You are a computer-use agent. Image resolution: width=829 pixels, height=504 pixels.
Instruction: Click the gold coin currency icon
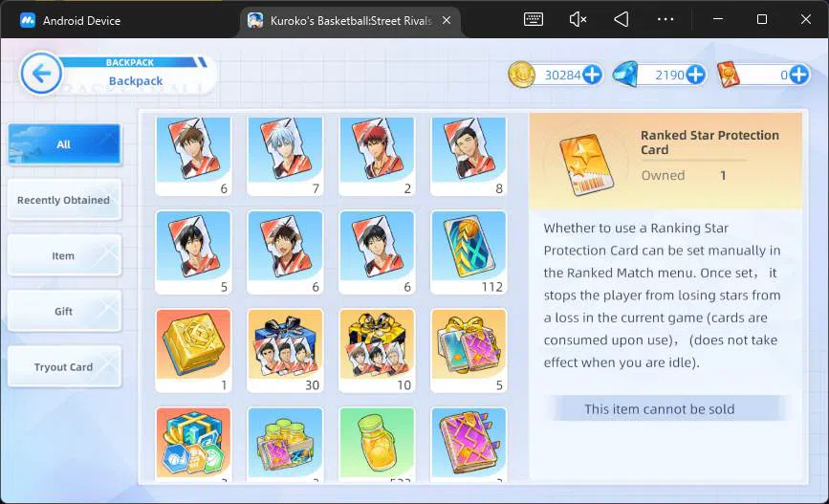click(521, 75)
